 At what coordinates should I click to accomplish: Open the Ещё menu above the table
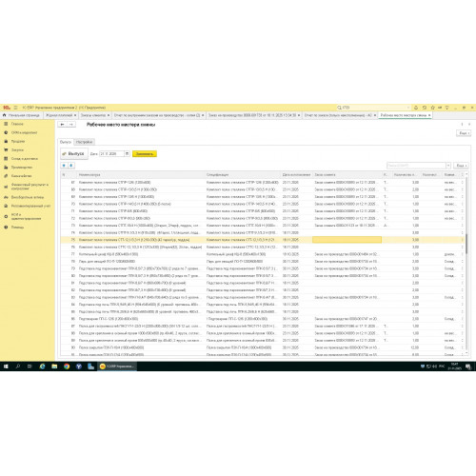tap(461, 166)
